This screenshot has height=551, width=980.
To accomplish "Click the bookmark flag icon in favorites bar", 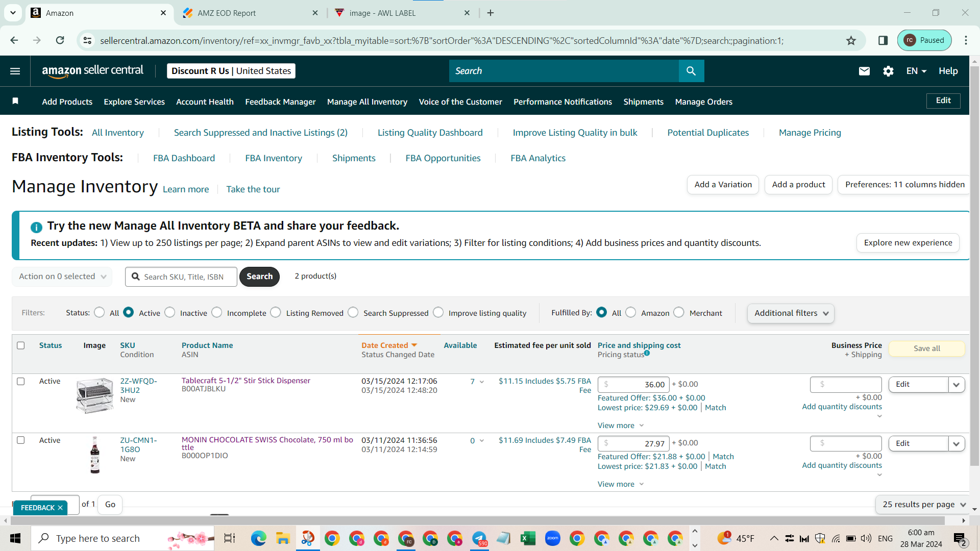I will (15, 101).
